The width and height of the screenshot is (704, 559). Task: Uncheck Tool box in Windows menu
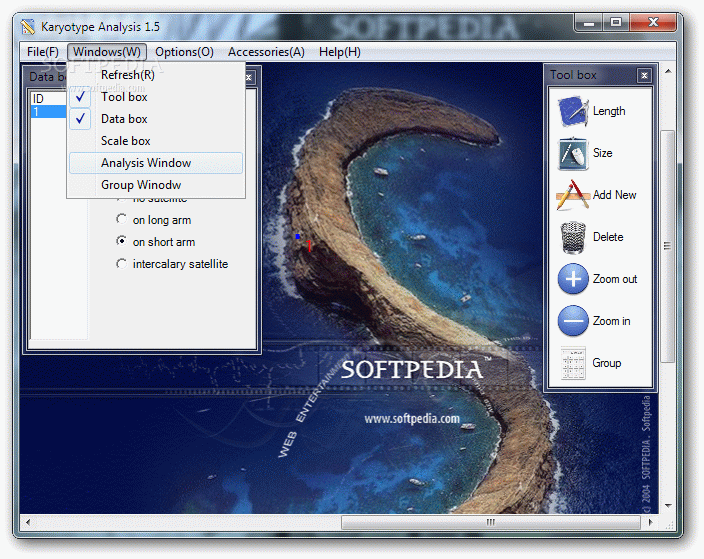(x=156, y=97)
